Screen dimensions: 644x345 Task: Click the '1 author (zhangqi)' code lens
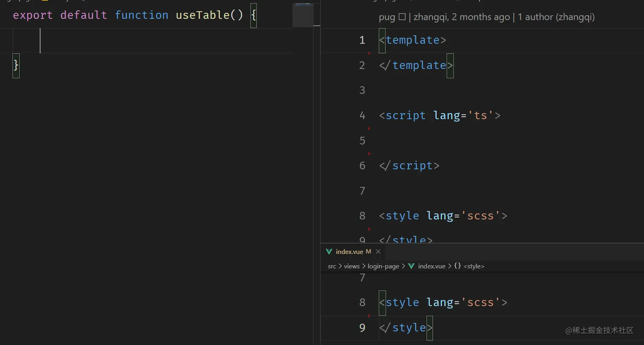pos(556,17)
